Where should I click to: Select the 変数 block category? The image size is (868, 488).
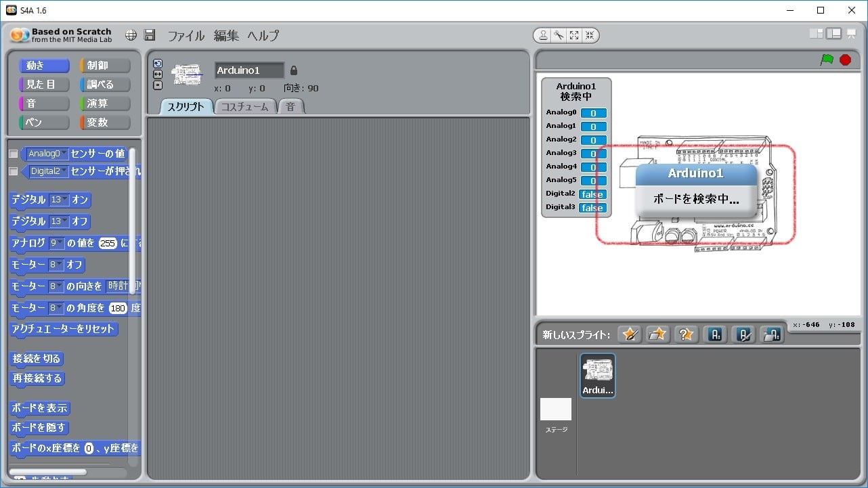click(105, 123)
